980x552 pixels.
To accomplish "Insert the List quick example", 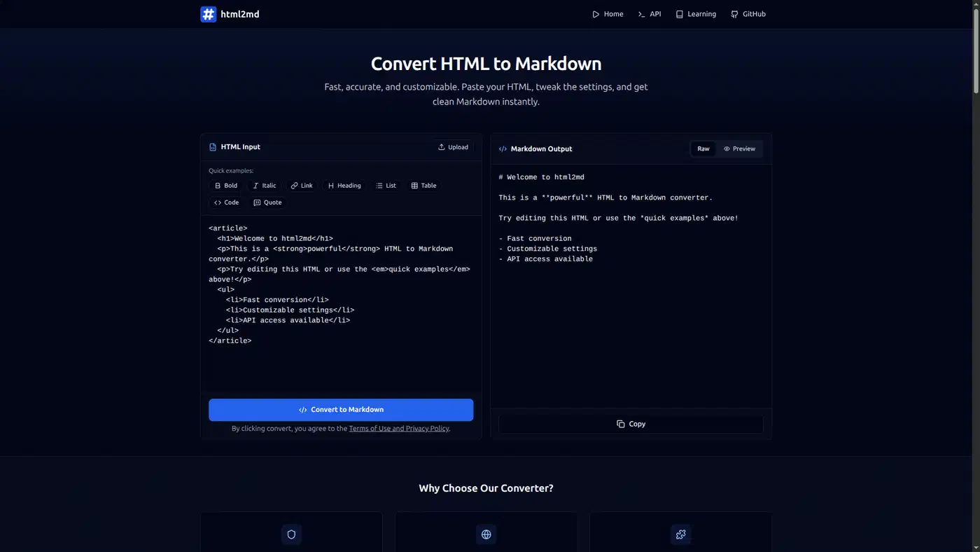I will tap(386, 186).
